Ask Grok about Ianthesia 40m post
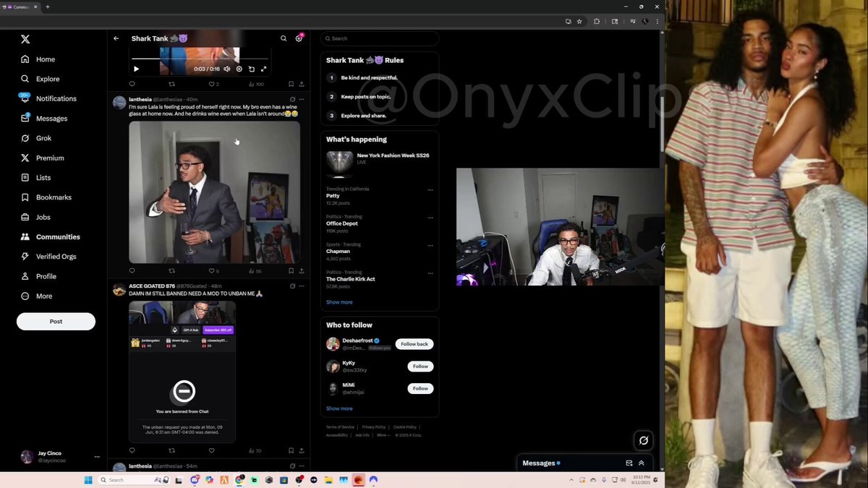 (292, 99)
